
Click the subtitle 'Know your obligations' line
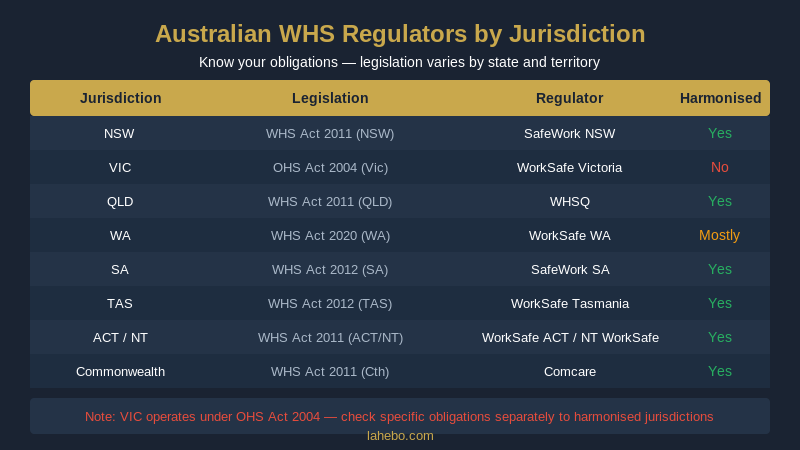tap(399, 62)
